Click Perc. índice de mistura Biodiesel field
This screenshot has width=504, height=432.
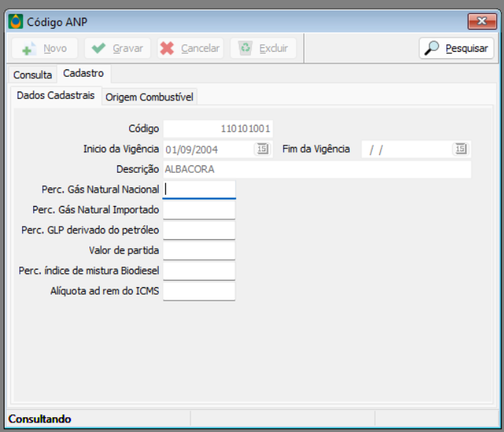pos(199,271)
